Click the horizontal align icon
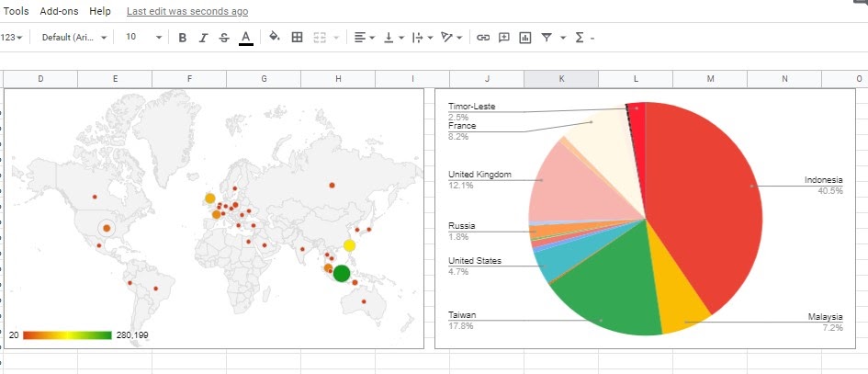Image resolution: width=868 pixels, height=374 pixels. (x=360, y=37)
